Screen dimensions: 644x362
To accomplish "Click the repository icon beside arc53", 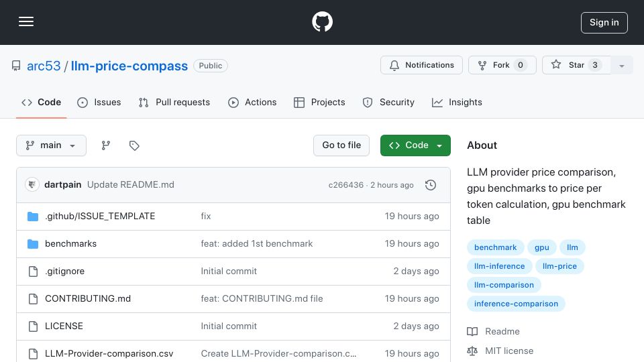I will (16, 66).
